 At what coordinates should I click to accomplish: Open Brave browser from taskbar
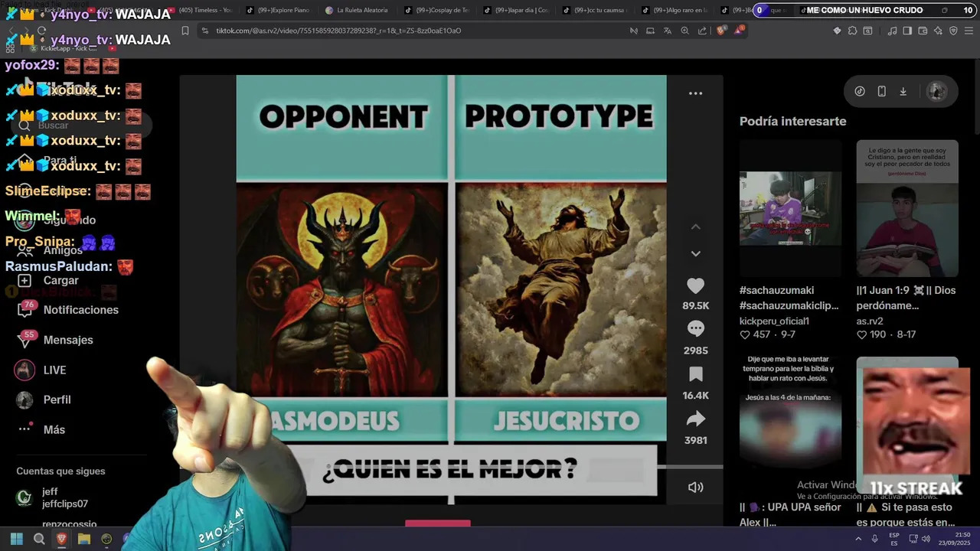tap(61, 539)
